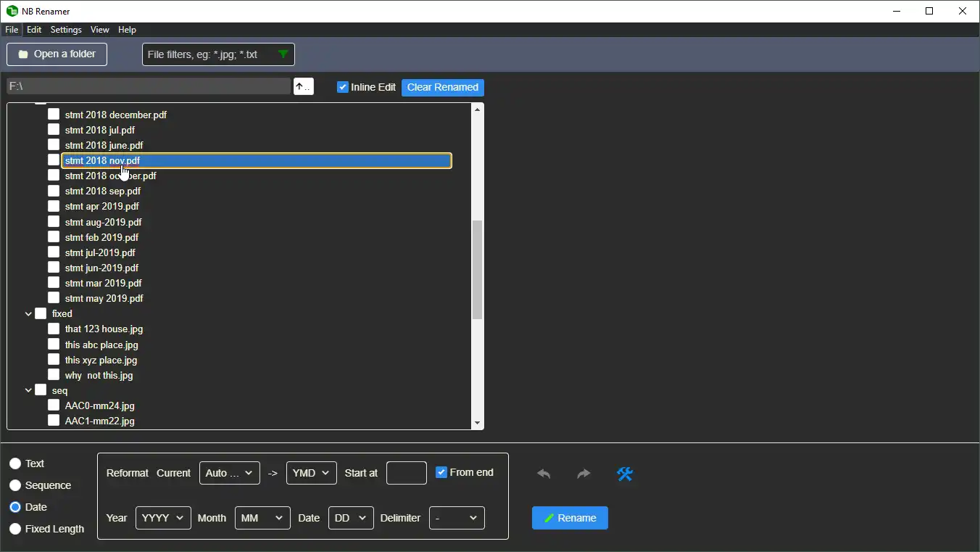Screen dimensions: 980x552
Task: Select the Fixed Length radio button
Action: click(15, 529)
